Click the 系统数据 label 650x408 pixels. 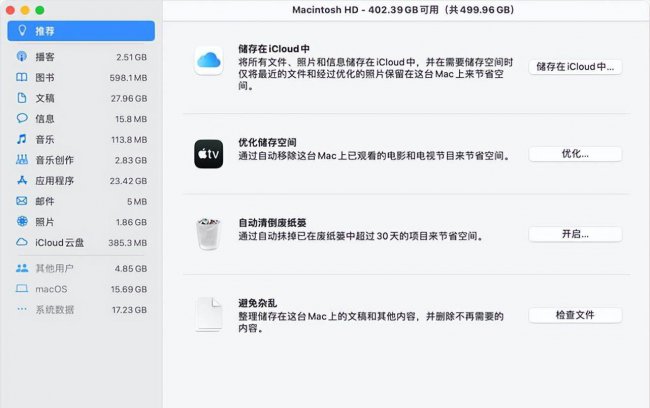click(54, 310)
